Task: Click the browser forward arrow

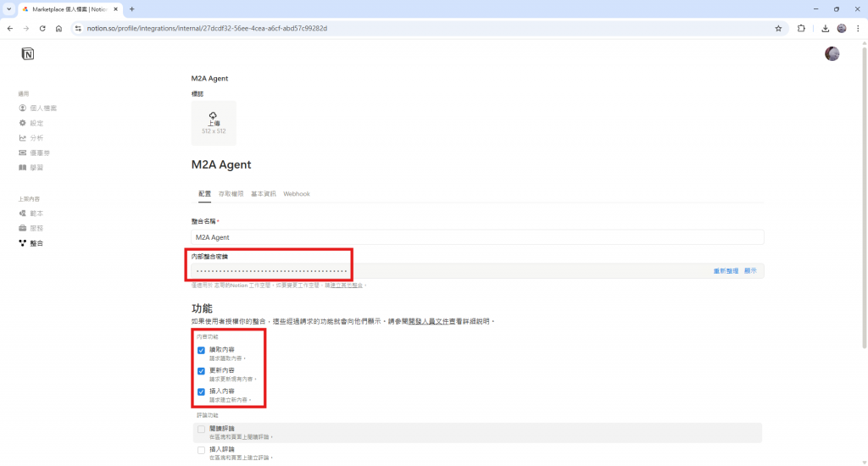Action: point(26,28)
